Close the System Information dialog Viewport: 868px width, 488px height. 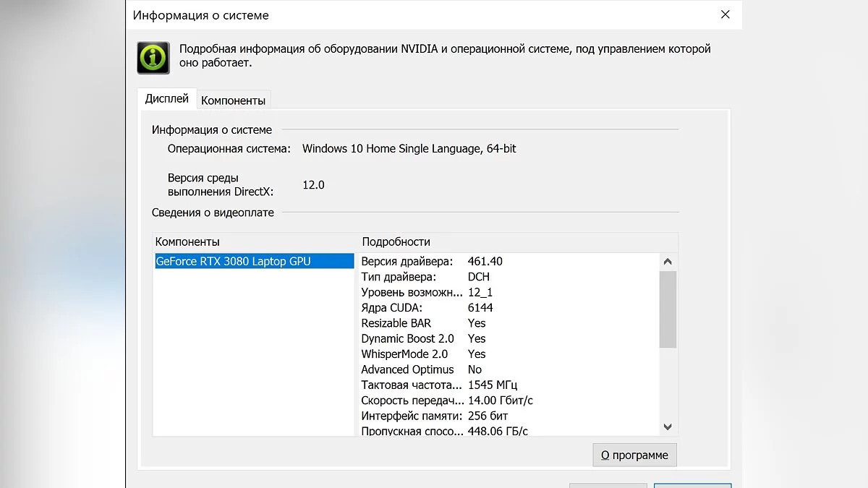click(x=726, y=14)
